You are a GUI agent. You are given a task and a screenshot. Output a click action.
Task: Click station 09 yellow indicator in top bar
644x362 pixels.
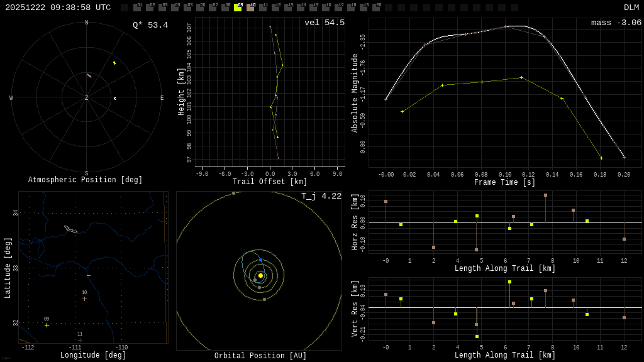[238, 8]
